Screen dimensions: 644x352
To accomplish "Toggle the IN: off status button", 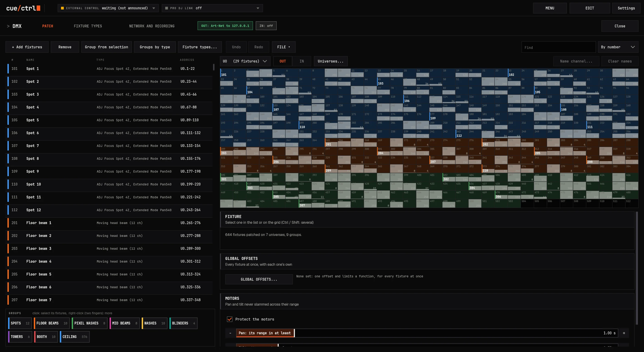I will (266, 26).
